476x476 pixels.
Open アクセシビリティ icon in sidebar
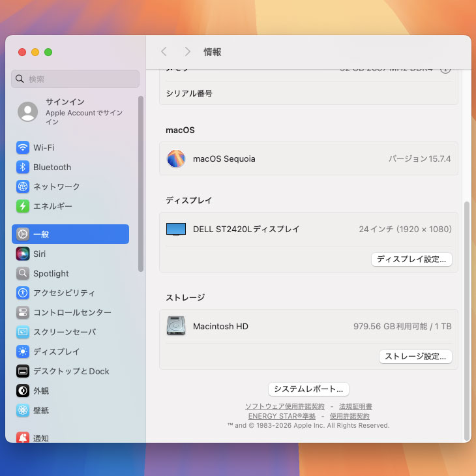click(x=23, y=293)
